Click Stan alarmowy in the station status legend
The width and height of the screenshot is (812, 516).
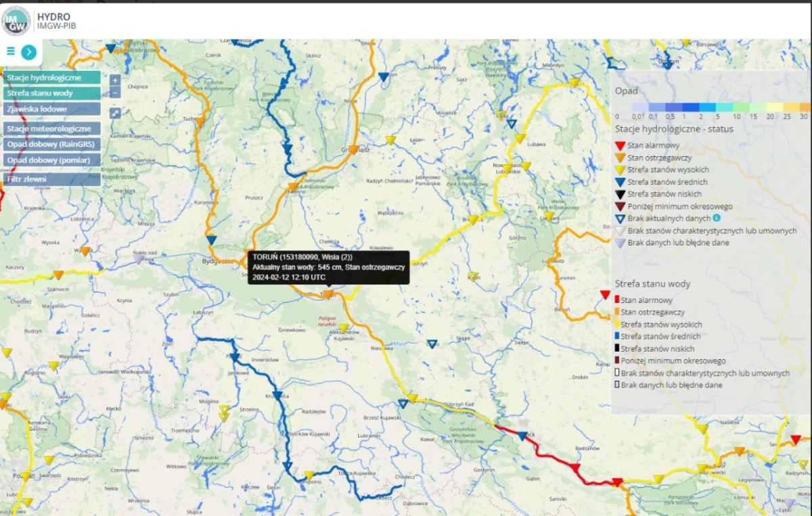(653, 145)
